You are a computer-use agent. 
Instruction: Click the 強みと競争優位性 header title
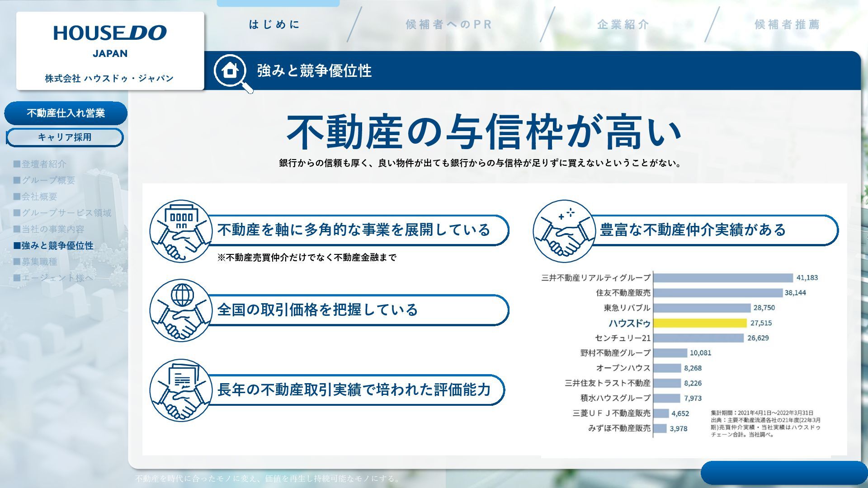(x=314, y=71)
